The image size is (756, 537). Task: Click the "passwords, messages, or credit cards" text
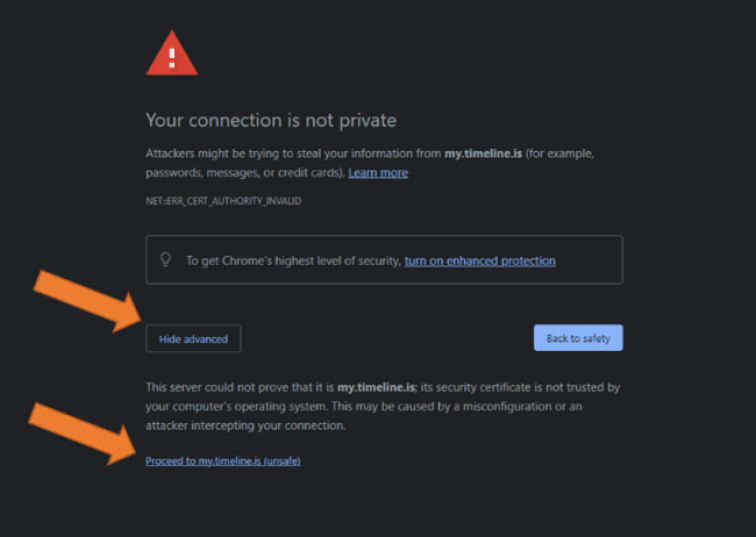pyautogui.click(x=244, y=173)
